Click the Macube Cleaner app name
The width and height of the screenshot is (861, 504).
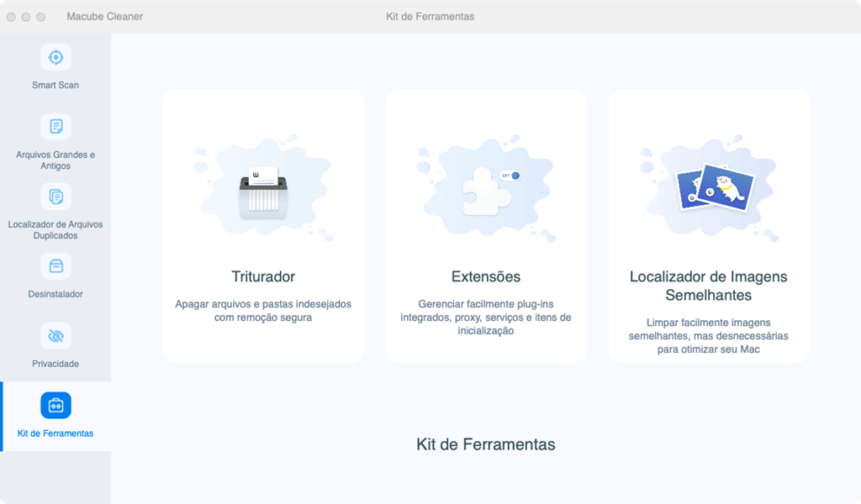click(105, 17)
